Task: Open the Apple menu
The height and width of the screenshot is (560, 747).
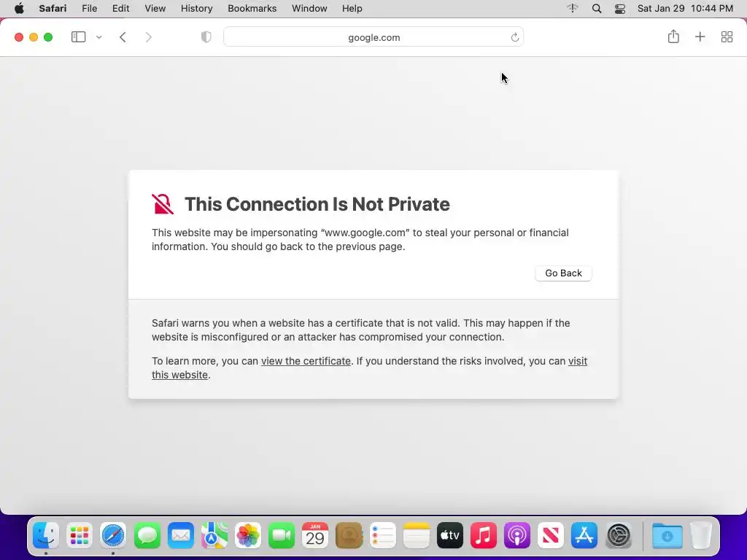Action: pyautogui.click(x=19, y=9)
